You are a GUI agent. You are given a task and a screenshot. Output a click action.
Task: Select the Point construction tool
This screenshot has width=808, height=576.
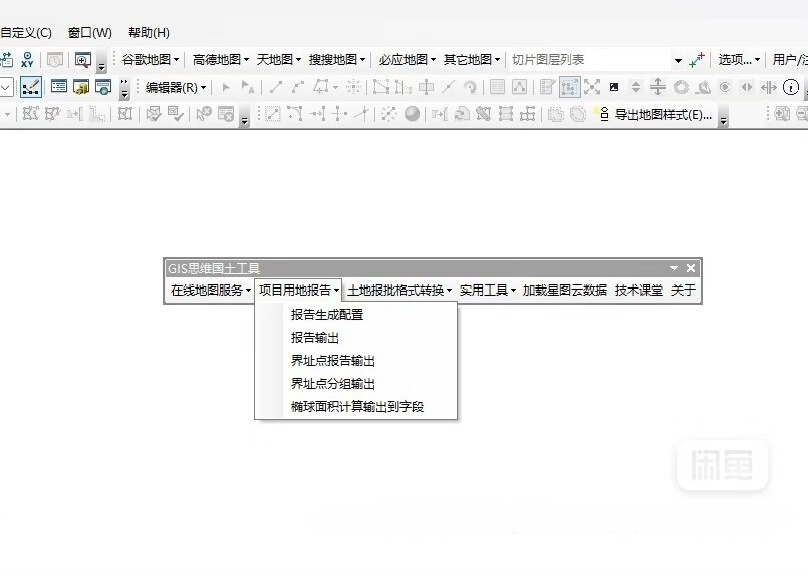pyautogui.click(x=354, y=87)
